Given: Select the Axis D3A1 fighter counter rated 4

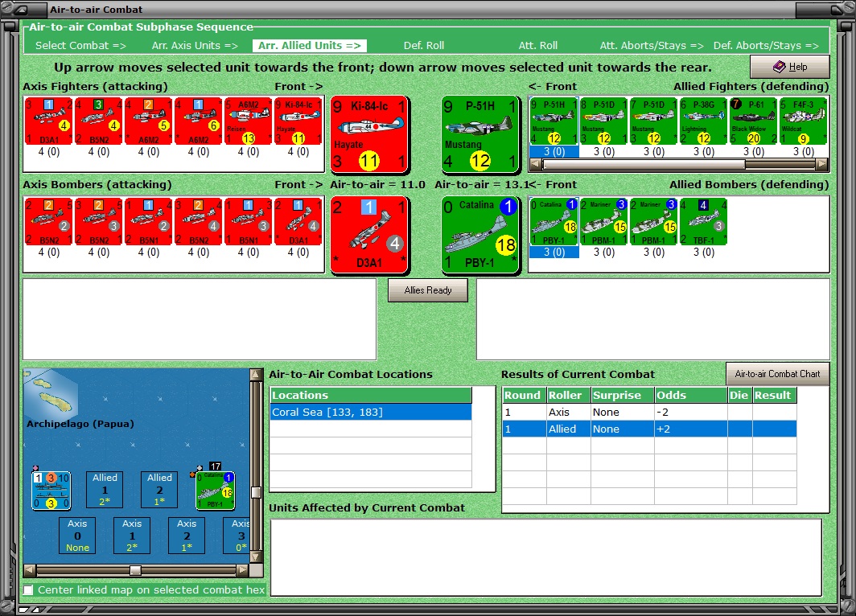Looking at the screenshot, I should (48, 121).
